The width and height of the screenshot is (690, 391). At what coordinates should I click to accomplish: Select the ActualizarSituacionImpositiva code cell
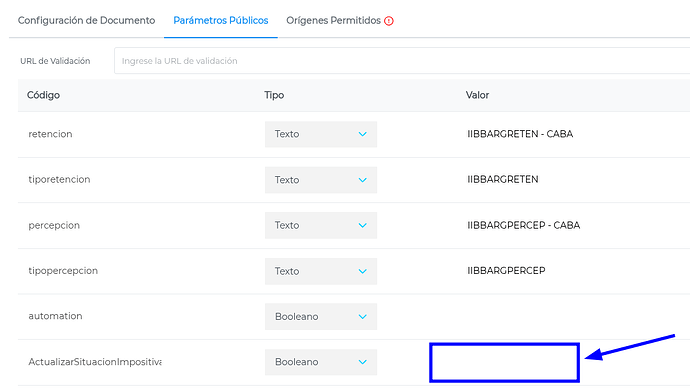point(95,362)
